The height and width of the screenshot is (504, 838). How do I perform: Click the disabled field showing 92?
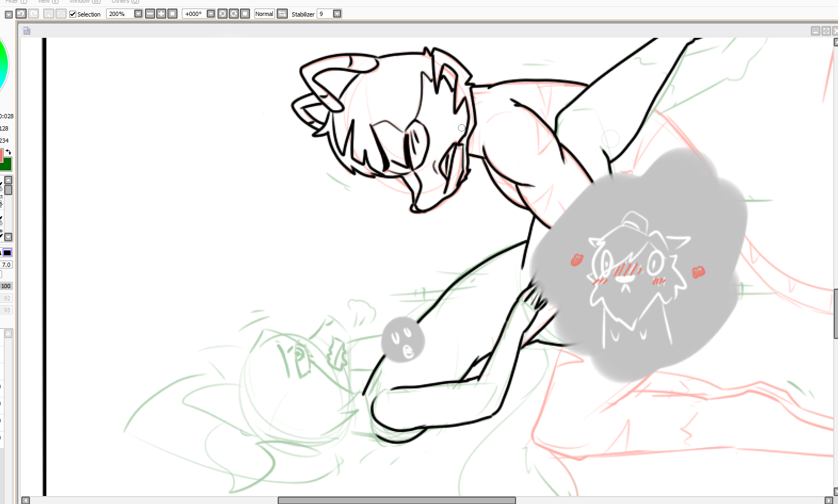point(6,298)
